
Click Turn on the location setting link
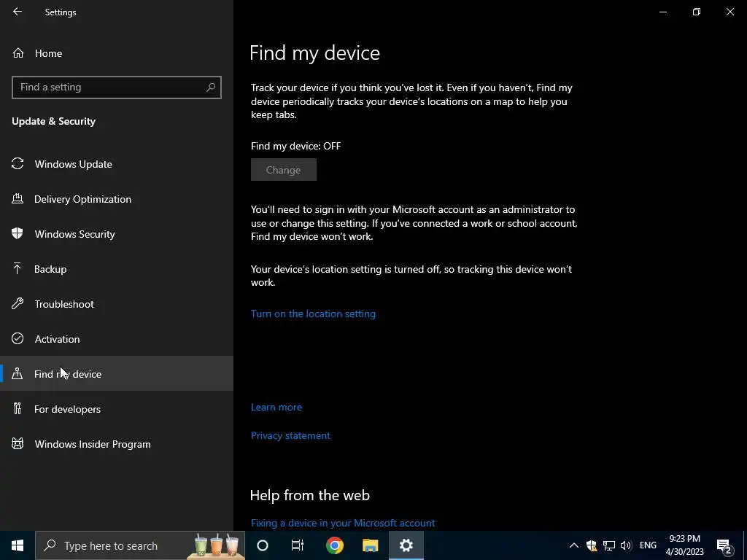click(x=313, y=314)
